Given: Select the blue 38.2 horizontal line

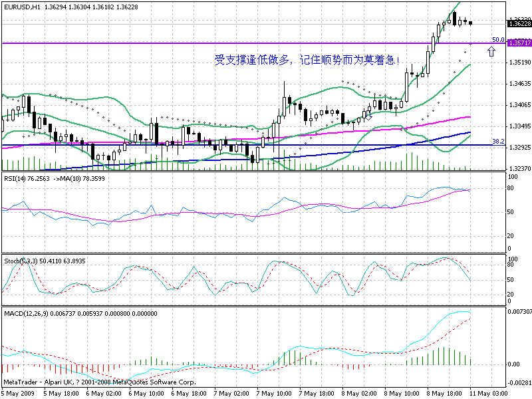Looking at the screenshot, I should click(253, 145).
